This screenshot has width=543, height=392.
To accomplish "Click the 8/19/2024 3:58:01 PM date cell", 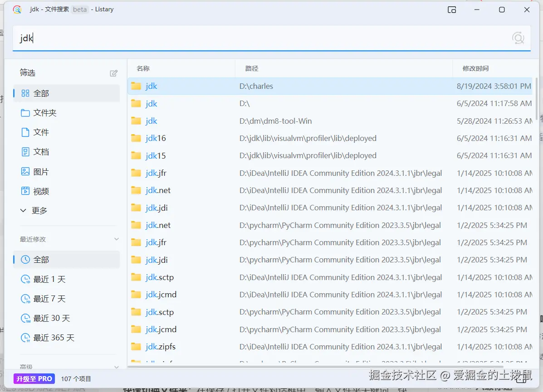I will (494, 86).
